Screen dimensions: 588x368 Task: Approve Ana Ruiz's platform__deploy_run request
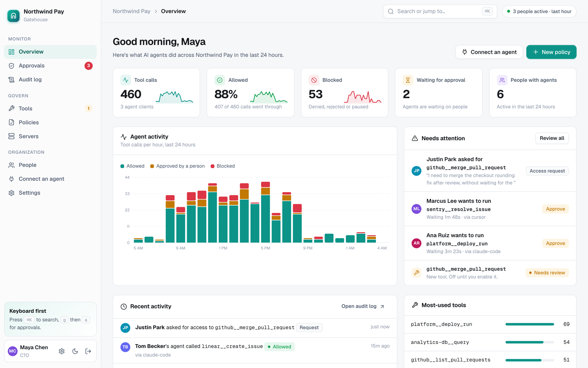click(x=555, y=243)
